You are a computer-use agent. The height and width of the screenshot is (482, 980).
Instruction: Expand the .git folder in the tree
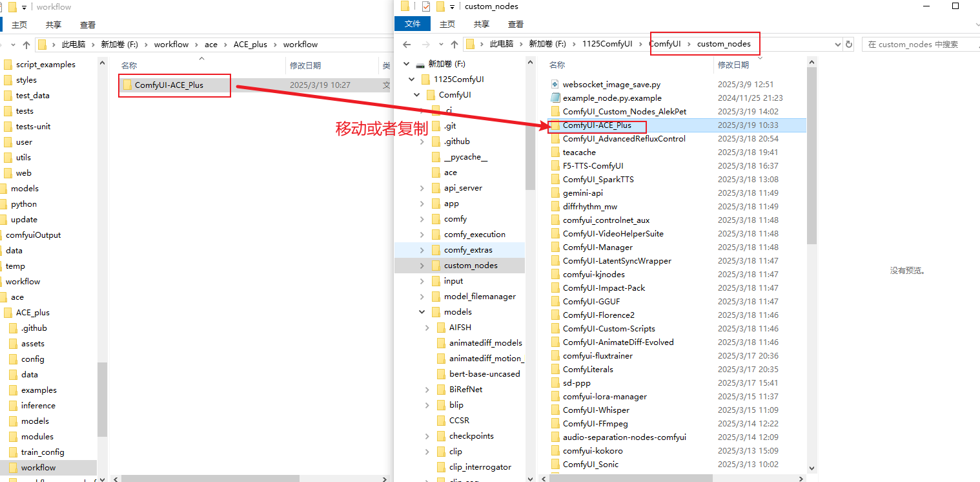pos(422,126)
